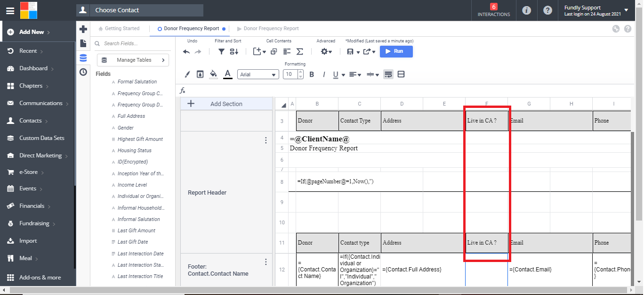This screenshot has width=644, height=295.
Task: Toggle underline formatting
Action: 336,74
